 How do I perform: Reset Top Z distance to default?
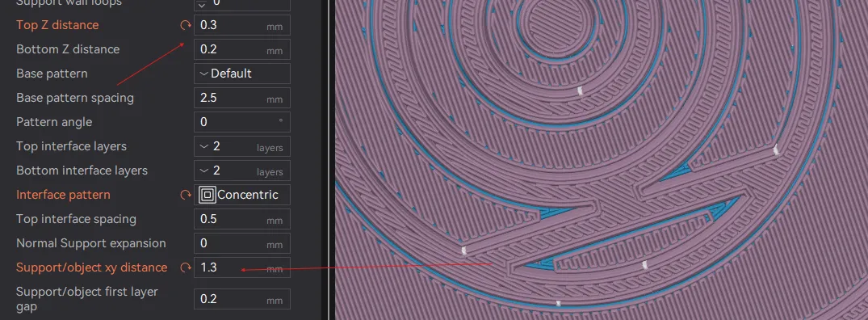186,26
